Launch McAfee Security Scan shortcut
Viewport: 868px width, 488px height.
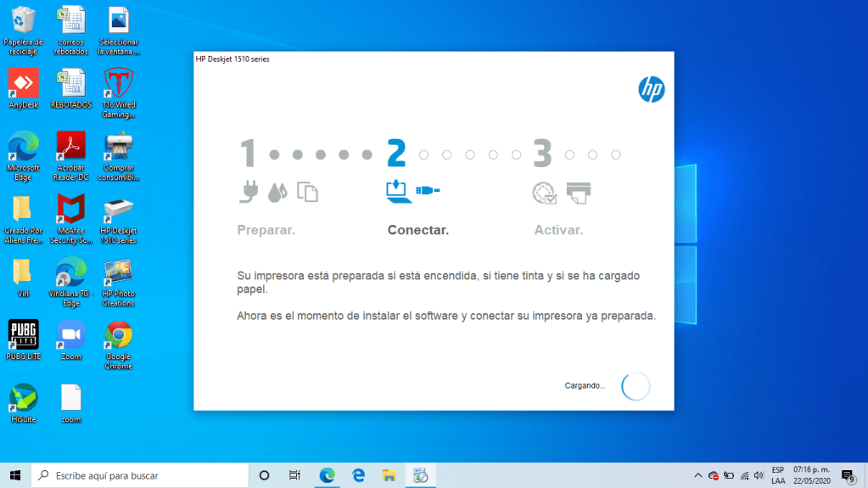71,219
